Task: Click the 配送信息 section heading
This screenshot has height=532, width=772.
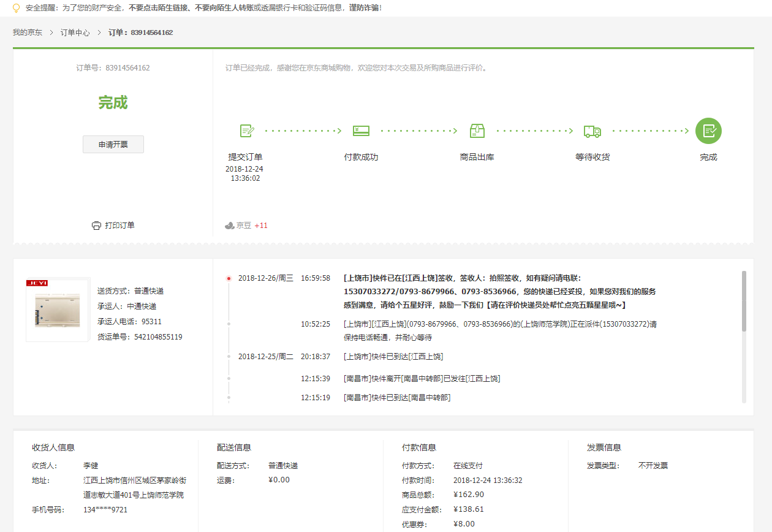Action: tap(234, 447)
